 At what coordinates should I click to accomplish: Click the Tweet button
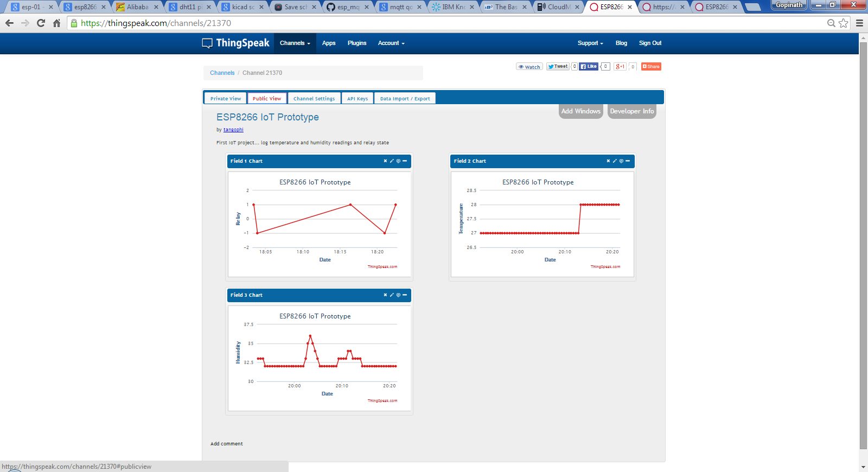[558, 67]
